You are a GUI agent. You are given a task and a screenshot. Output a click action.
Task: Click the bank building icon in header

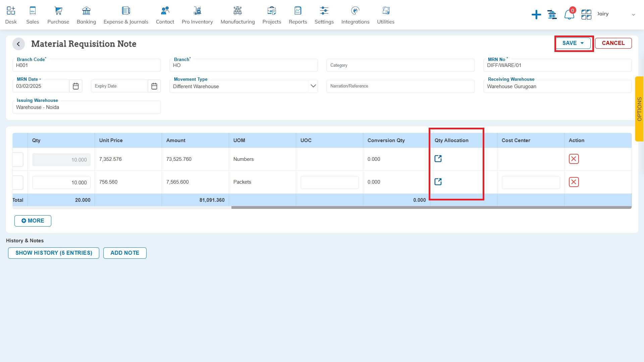[x=552, y=14]
